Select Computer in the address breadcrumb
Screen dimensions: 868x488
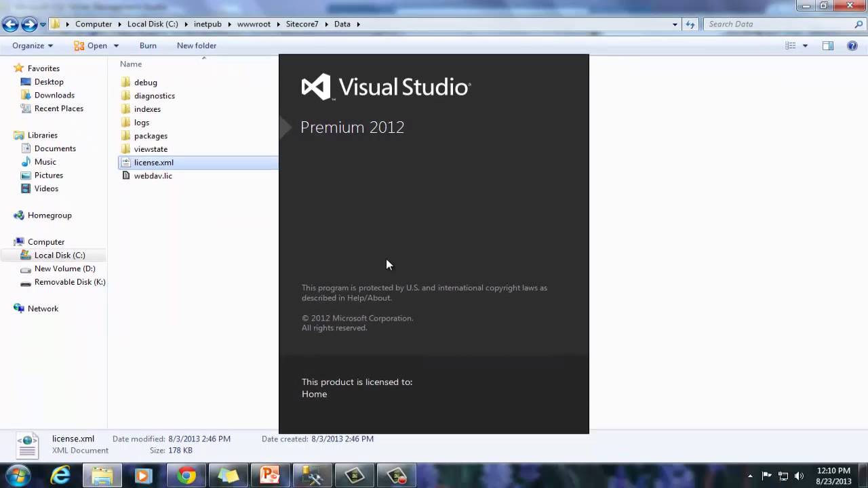pyautogui.click(x=94, y=24)
